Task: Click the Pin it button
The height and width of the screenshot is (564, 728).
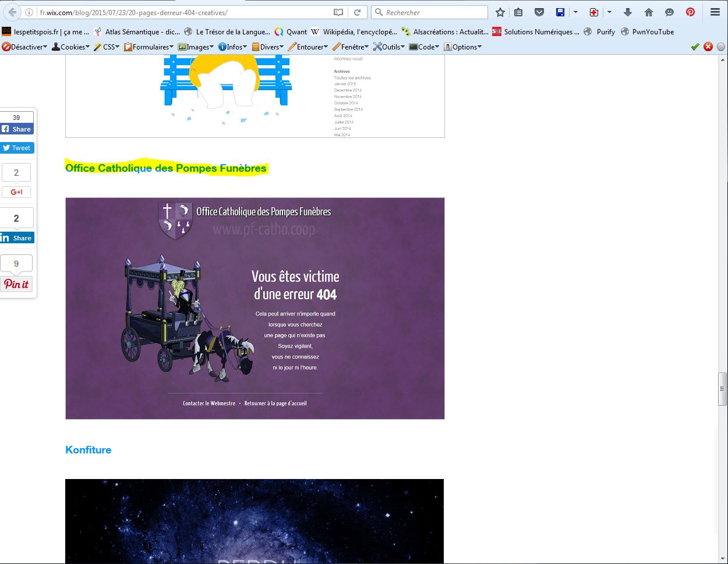Action: (x=16, y=284)
